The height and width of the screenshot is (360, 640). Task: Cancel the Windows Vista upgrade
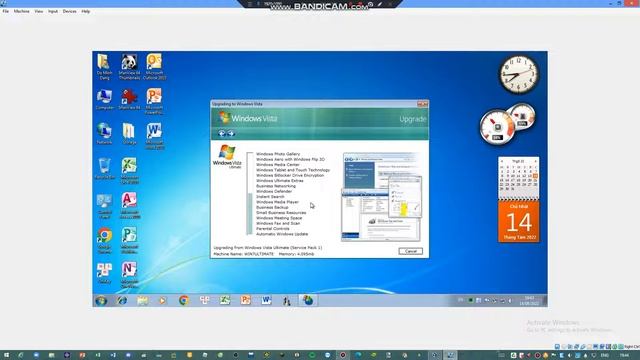411,251
